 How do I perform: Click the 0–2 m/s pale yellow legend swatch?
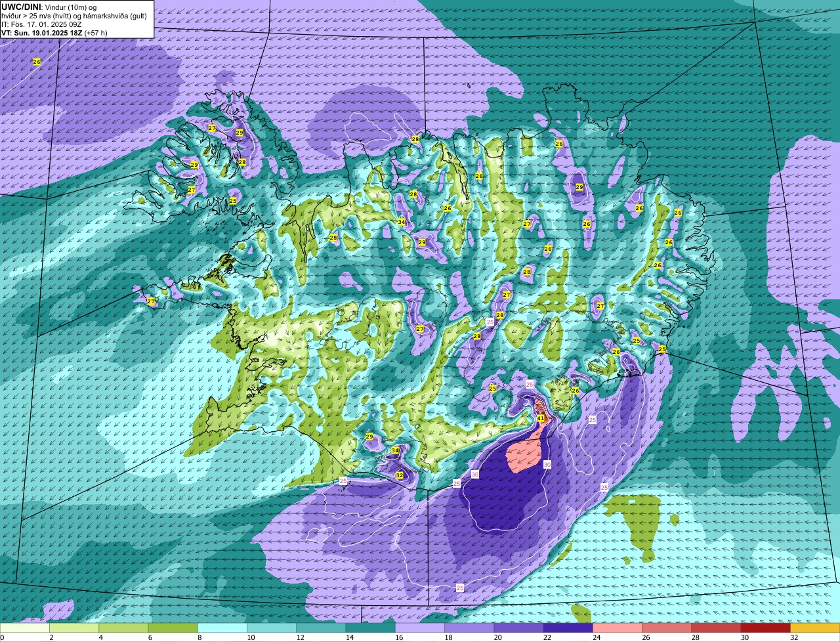coord(25,628)
